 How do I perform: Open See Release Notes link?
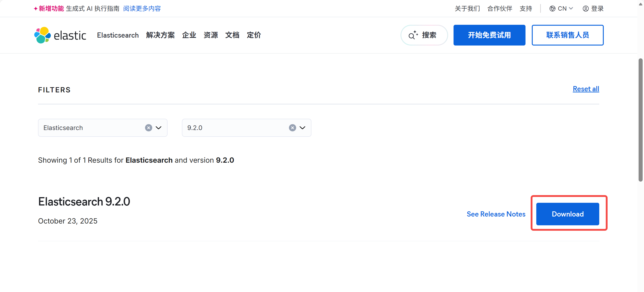496,214
